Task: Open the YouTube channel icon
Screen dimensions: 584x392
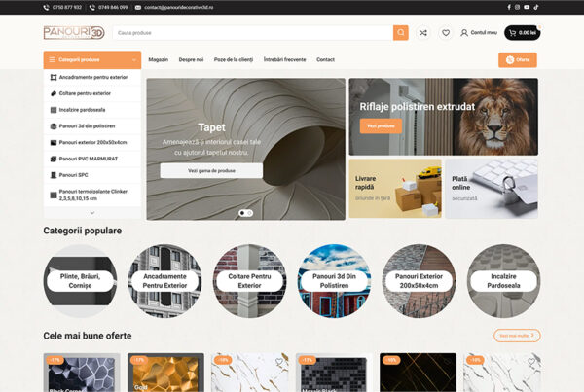Action: [x=526, y=7]
